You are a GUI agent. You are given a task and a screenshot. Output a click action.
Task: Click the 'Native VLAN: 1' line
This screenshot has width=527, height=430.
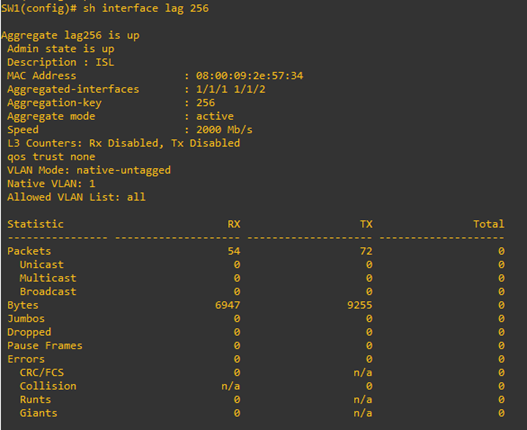[51, 184]
